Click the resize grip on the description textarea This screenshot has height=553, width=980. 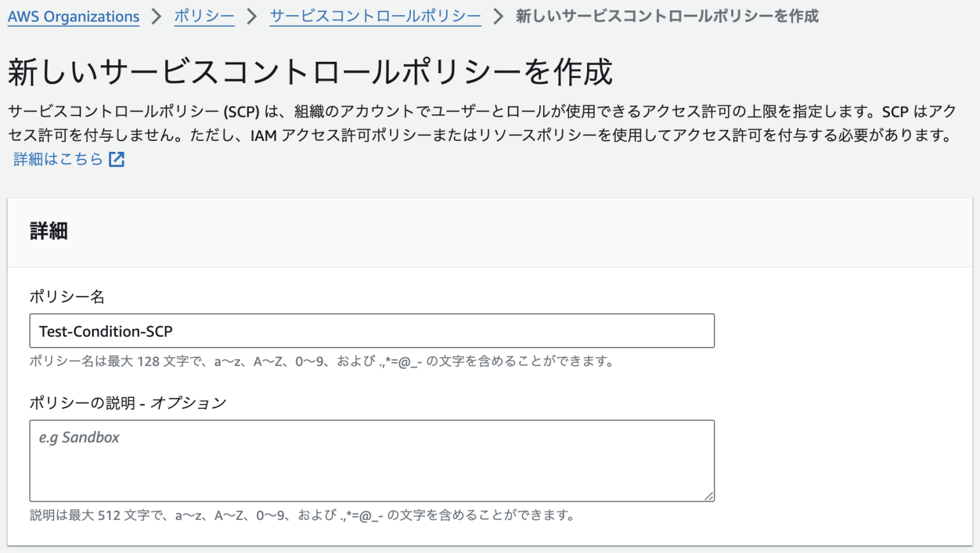tap(708, 494)
